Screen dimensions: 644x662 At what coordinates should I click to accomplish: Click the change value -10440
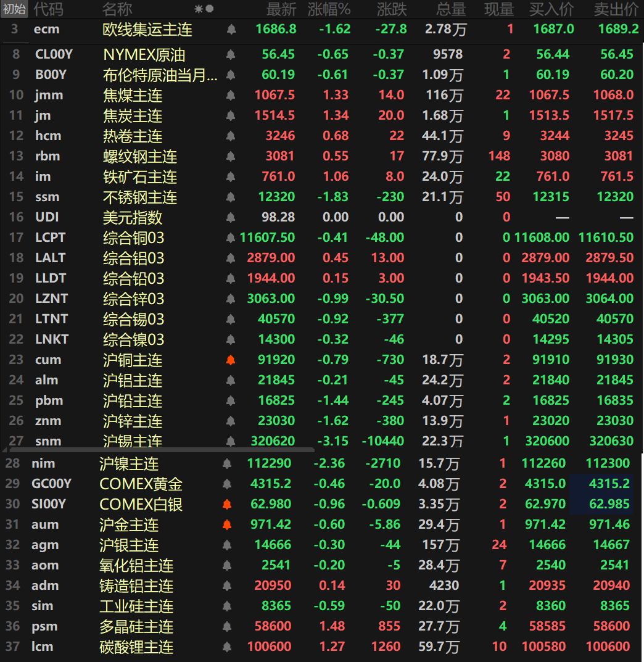(x=383, y=441)
